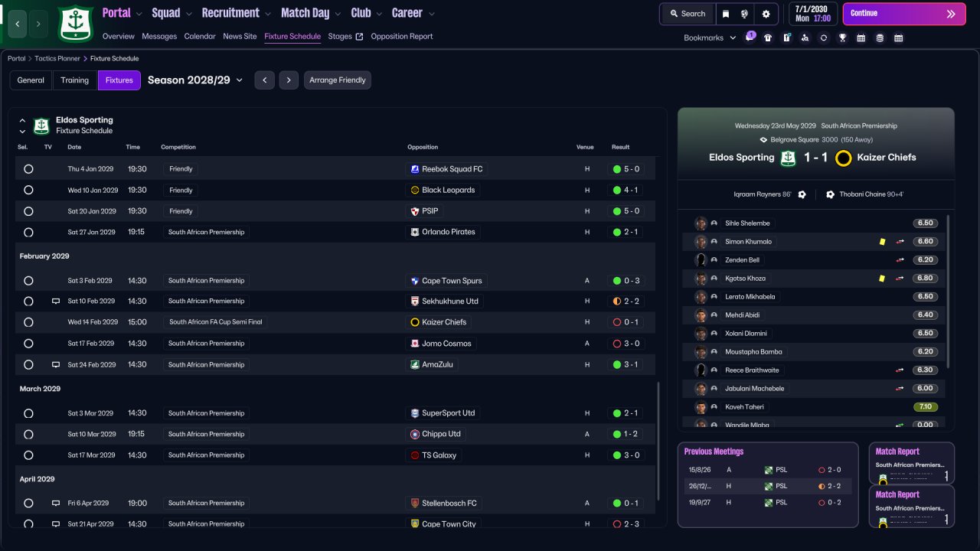Open the Season 2028/29 selector dropdown
The image size is (980, 551).
(195, 80)
